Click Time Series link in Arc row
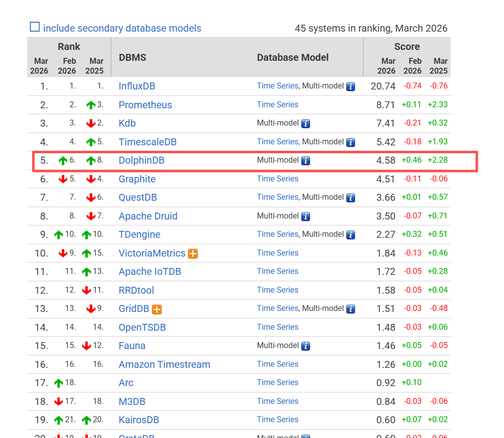The width and height of the screenshot is (504, 438). (x=277, y=383)
